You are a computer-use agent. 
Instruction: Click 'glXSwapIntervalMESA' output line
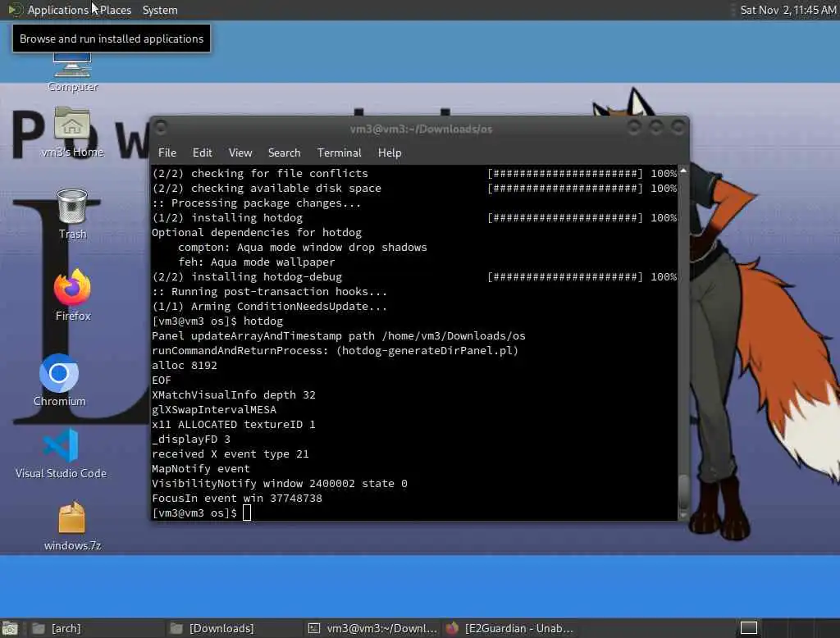214,410
